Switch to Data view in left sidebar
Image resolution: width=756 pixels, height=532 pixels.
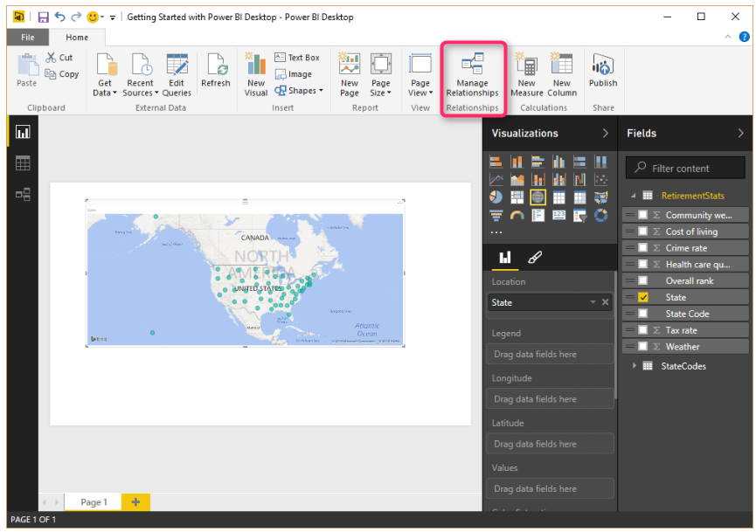click(x=23, y=163)
